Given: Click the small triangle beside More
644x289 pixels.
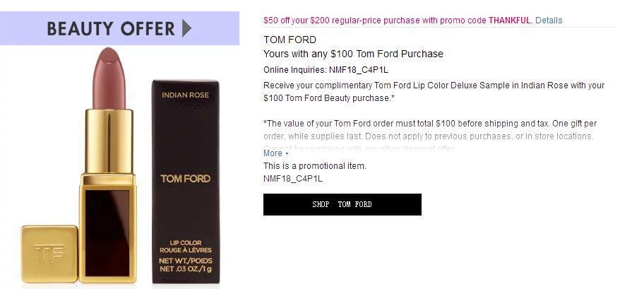Looking at the screenshot, I should [287, 154].
